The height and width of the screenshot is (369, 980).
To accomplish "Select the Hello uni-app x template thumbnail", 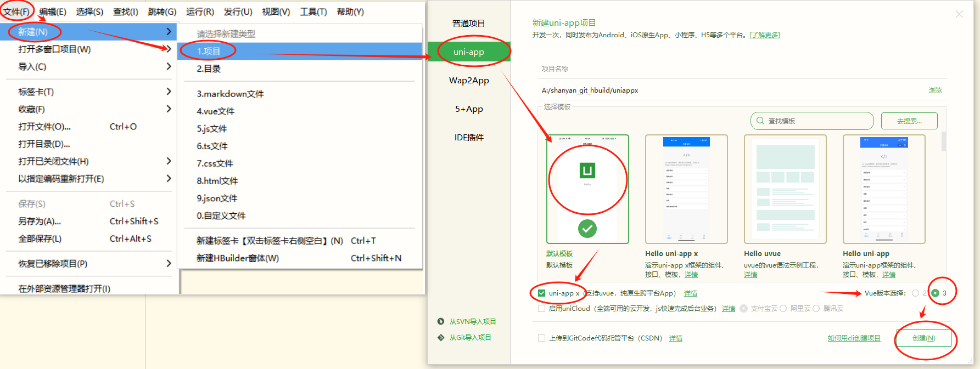I will point(686,189).
